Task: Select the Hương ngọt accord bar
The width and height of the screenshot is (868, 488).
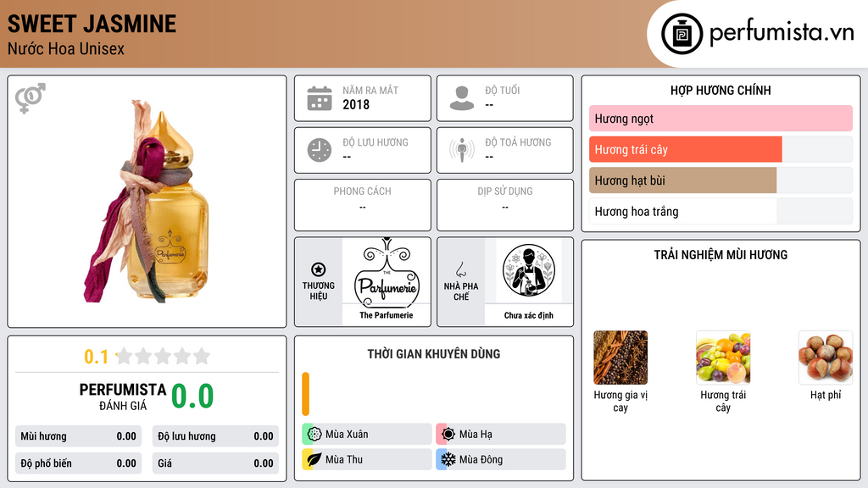Action: (721, 119)
